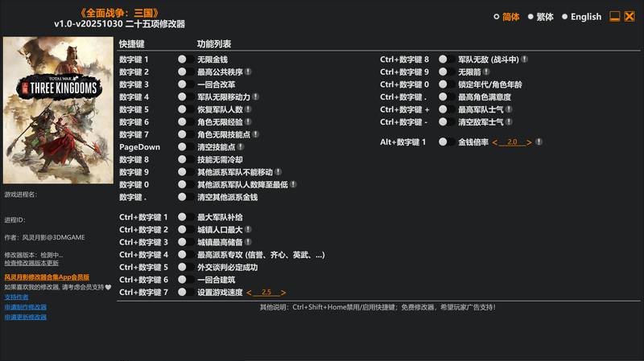644x361 pixels.
Task: Decrease 金钱倍率 with left arrow
Action: [x=494, y=142]
